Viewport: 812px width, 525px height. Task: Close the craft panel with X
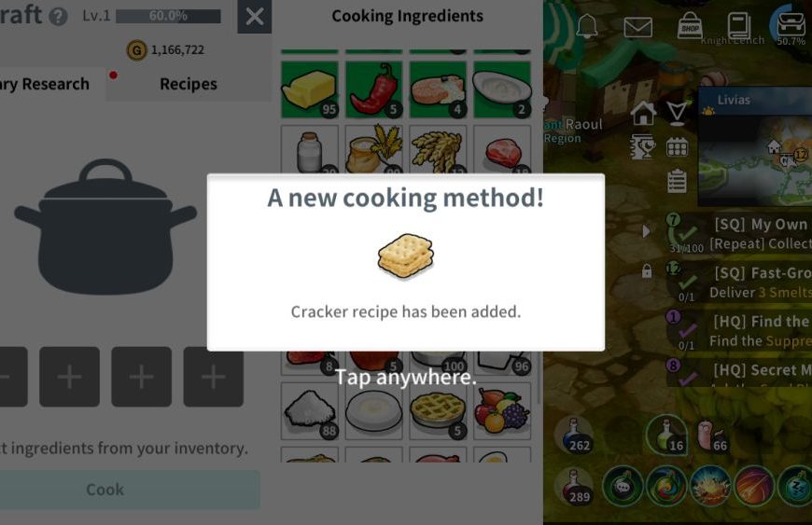[x=254, y=17]
